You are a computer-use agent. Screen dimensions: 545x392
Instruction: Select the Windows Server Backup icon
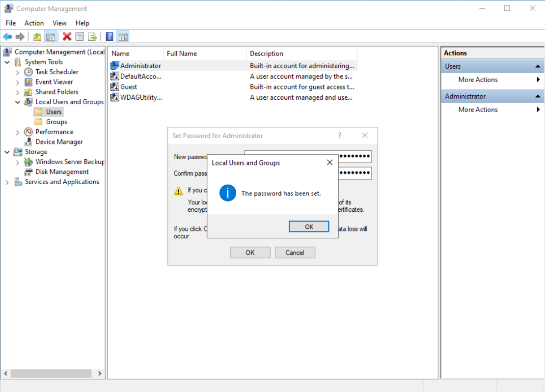[28, 162]
